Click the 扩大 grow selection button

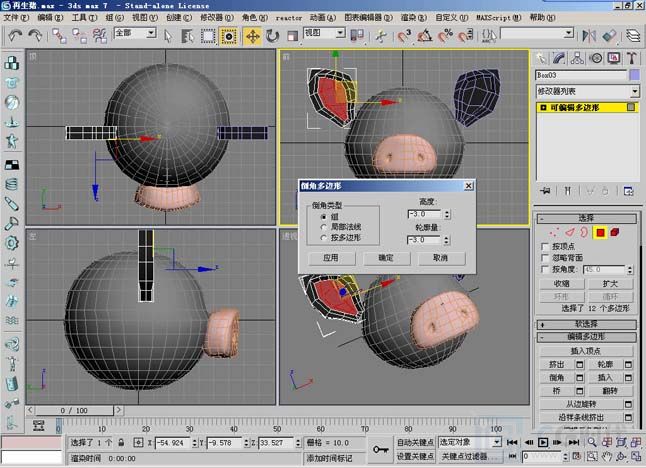click(610, 284)
